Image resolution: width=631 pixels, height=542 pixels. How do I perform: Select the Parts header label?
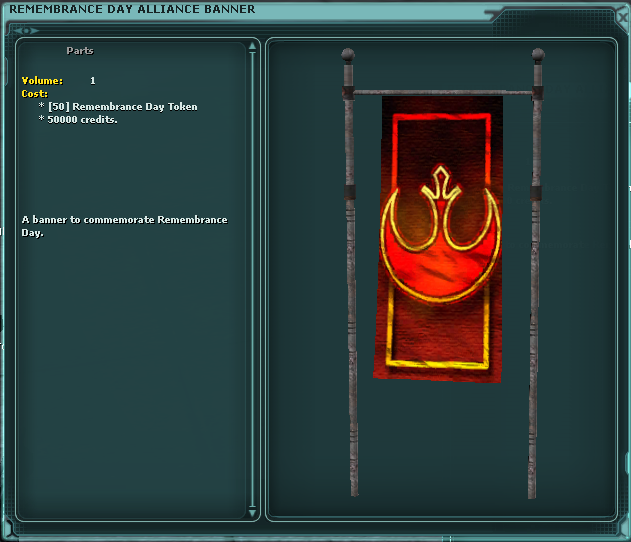[80, 51]
